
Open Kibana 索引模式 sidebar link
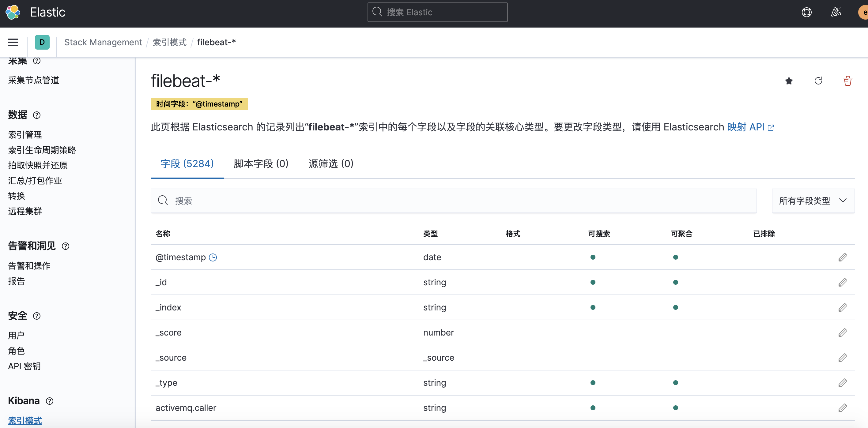coord(25,421)
